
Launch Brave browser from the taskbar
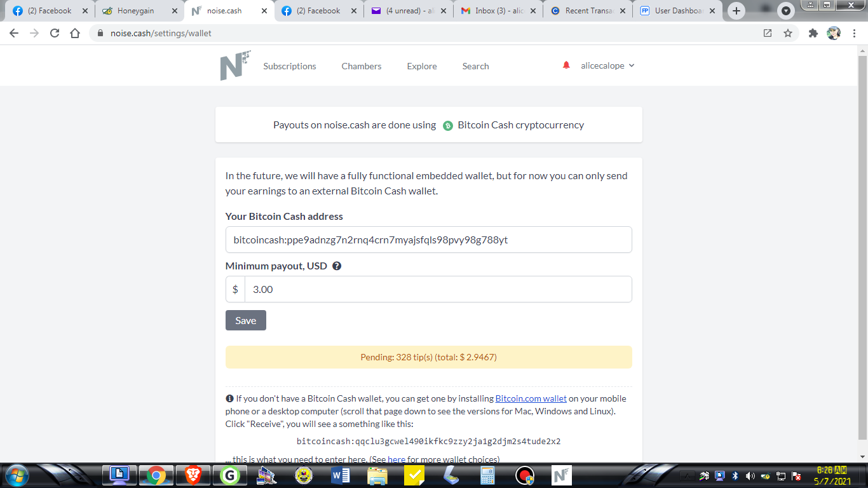click(x=193, y=475)
